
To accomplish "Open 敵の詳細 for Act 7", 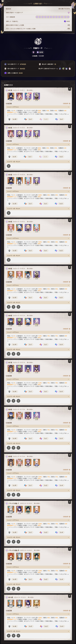I will point(30,363).
